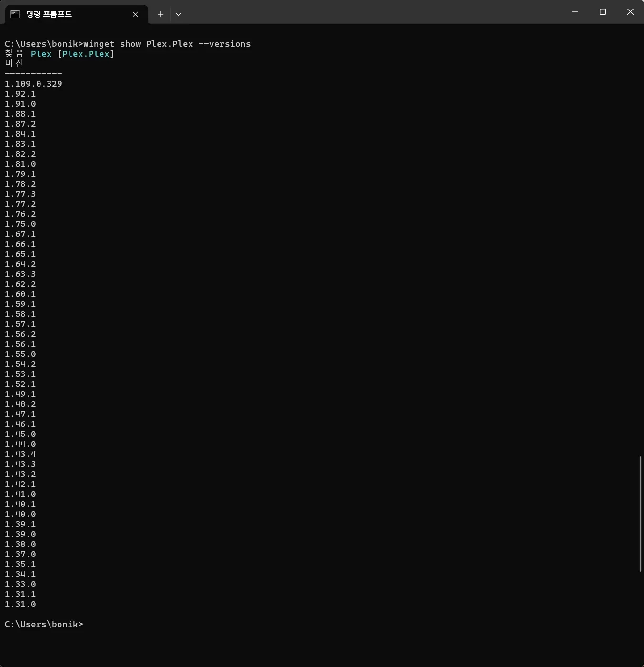Click version 1.109.0.329
The height and width of the screenshot is (667, 644).
point(33,84)
